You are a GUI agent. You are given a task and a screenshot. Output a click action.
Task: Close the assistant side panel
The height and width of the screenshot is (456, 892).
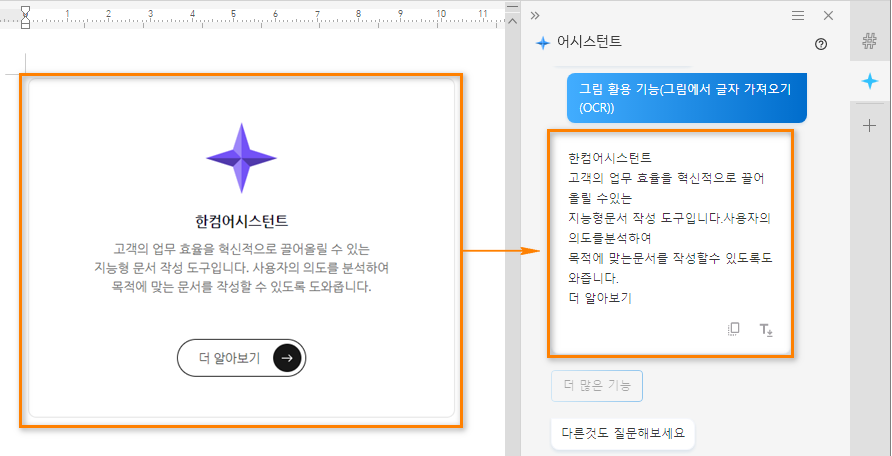click(x=828, y=16)
